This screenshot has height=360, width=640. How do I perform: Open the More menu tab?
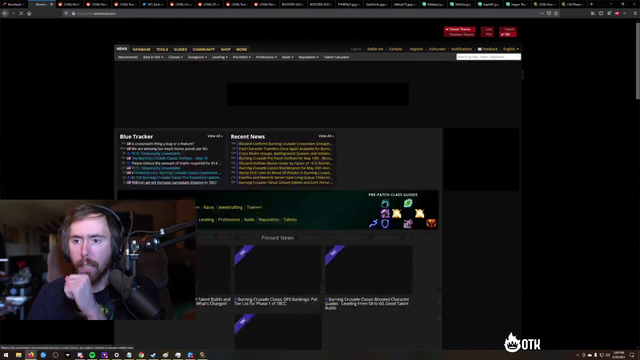(x=241, y=49)
